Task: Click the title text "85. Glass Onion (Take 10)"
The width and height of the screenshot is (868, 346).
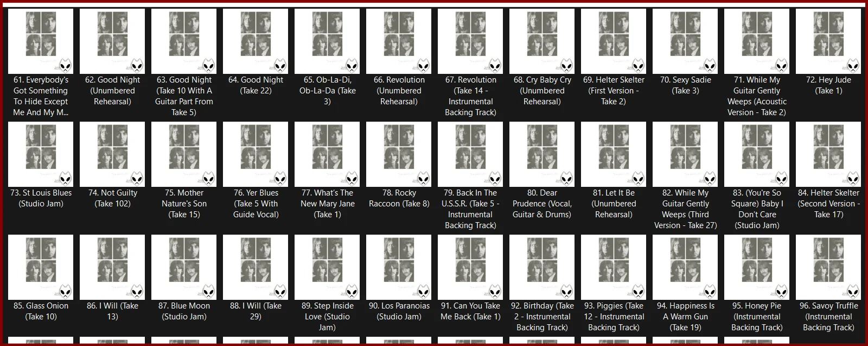Action: pyautogui.click(x=41, y=311)
